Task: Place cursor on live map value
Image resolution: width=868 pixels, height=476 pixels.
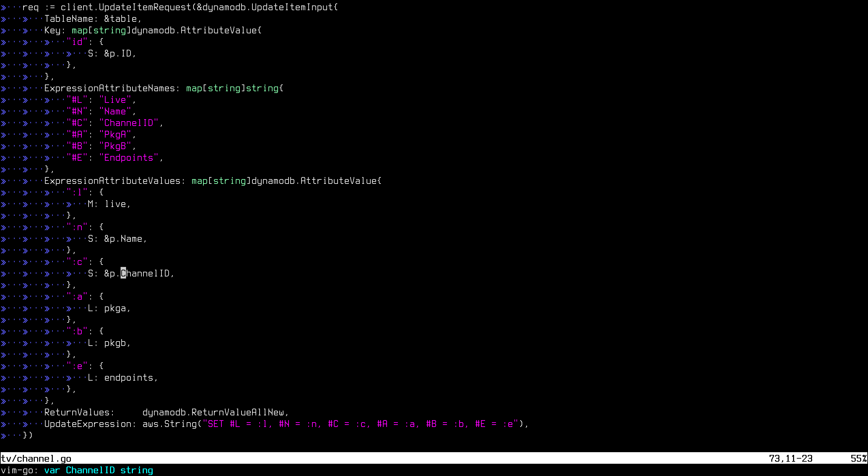Action: [x=115, y=204]
